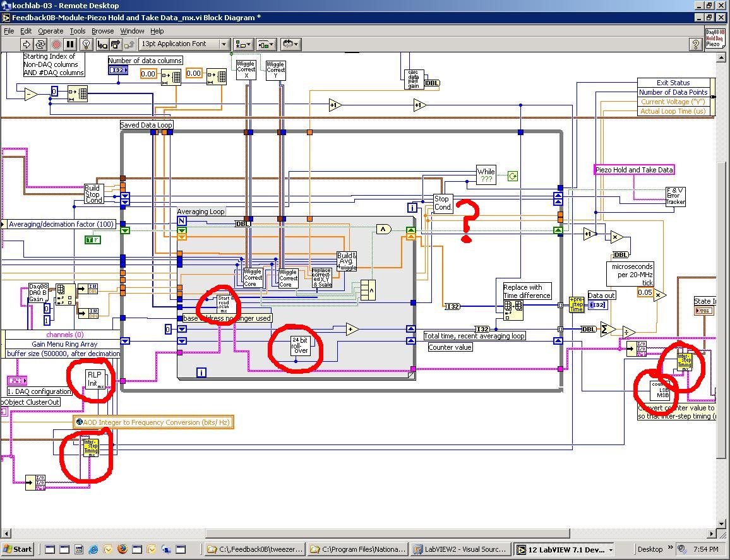The width and height of the screenshot is (730, 560).
Task: Open the Reorder dropdown in toolbar
Action: (290, 44)
